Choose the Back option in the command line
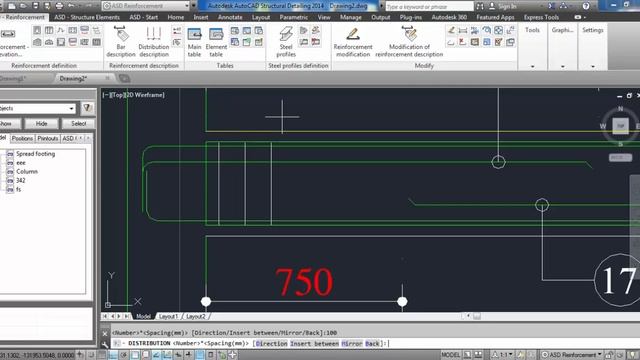The image size is (640, 360). pos(372,344)
